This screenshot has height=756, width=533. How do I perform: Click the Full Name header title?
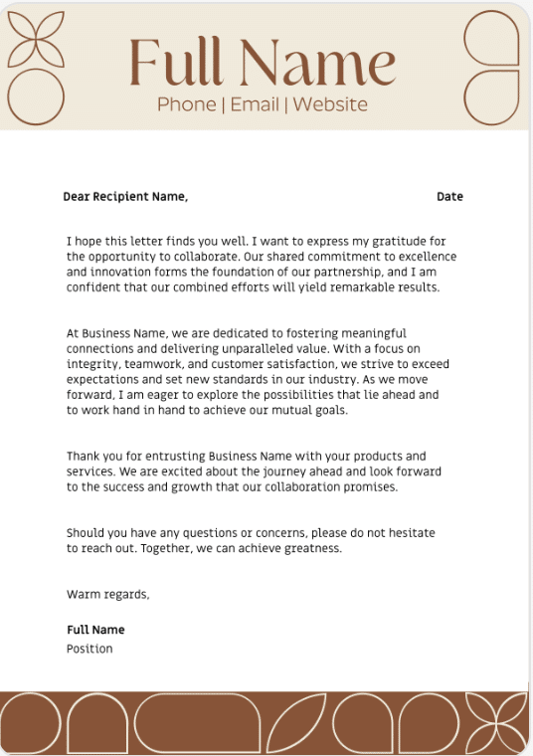point(263,62)
